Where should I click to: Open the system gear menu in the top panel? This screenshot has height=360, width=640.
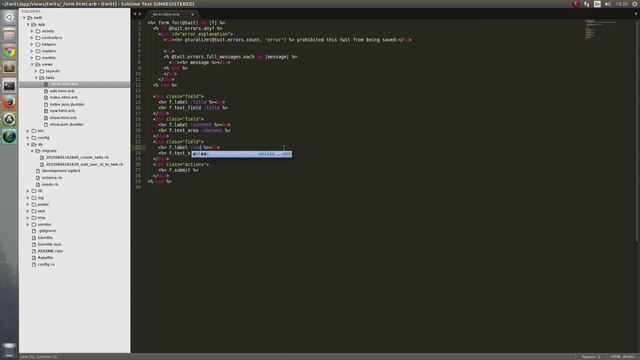(x=635, y=4)
